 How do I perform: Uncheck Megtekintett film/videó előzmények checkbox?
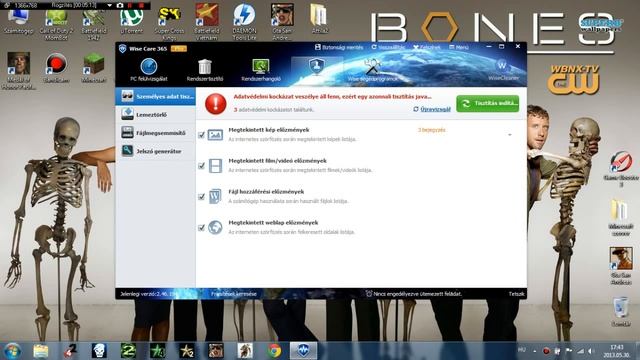click(201, 166)
